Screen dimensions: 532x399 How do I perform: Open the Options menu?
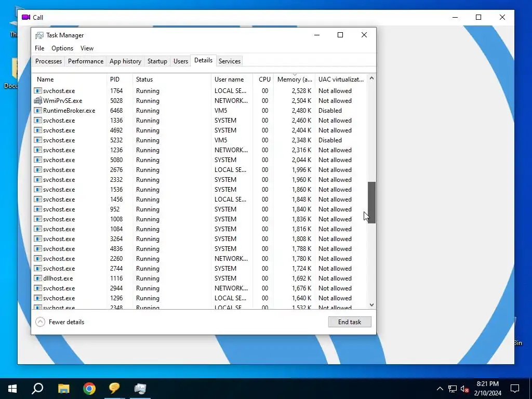tap(62, 48)
